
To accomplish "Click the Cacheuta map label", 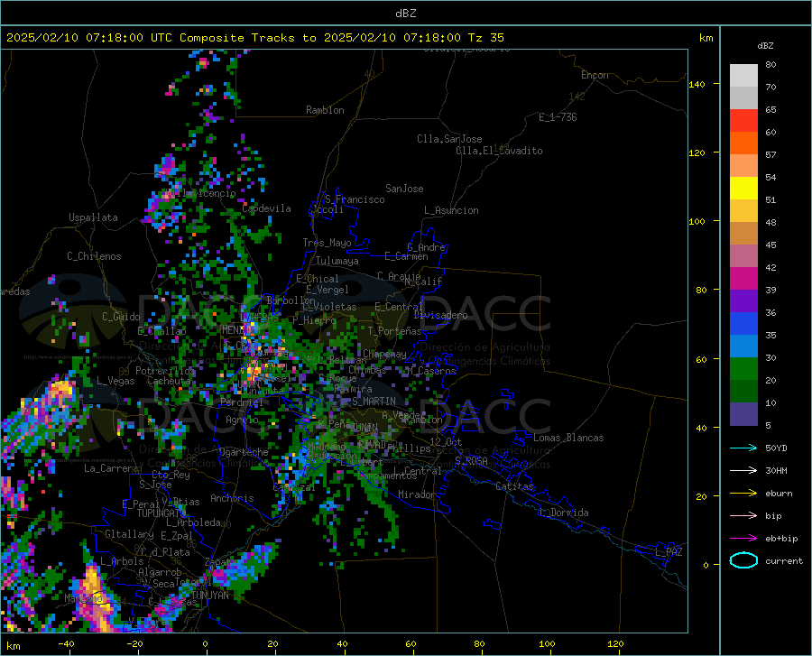I will 169,381.
